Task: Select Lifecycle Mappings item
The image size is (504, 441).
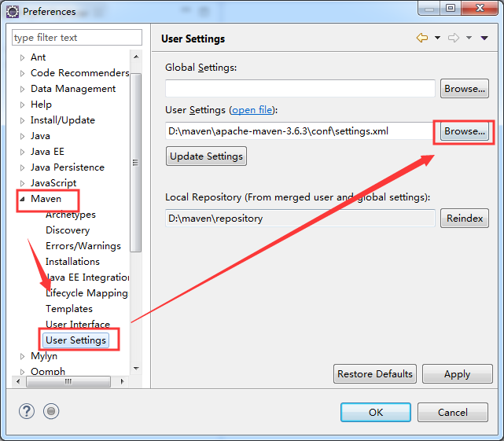Action: click(86, 293)
